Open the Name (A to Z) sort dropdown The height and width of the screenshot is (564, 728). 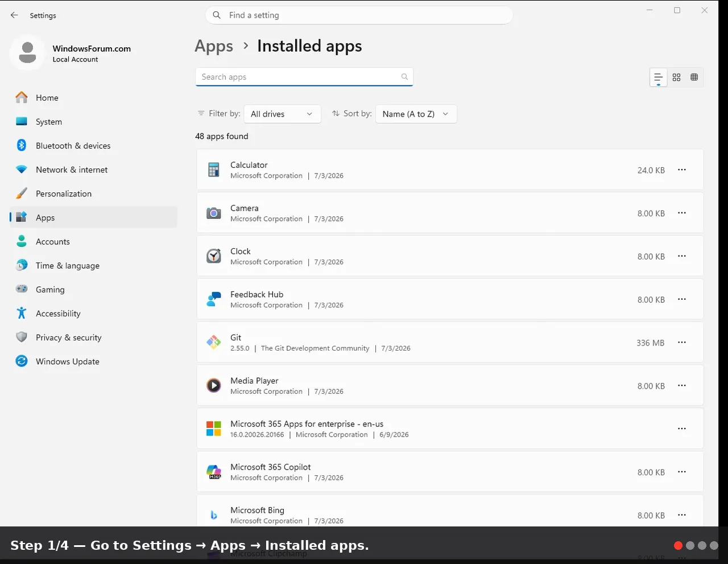tap(416, 114)
